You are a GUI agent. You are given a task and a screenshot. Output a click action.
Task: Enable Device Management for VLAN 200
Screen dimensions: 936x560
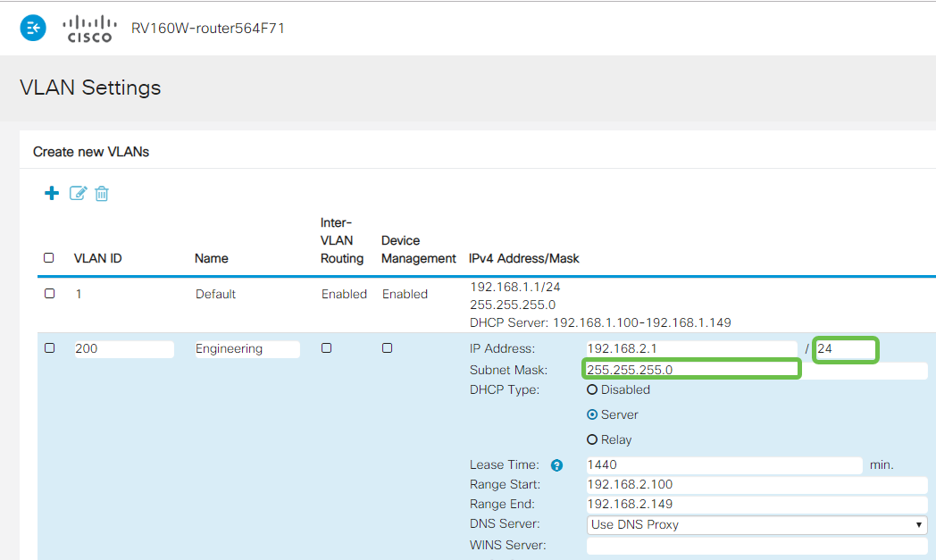pos(387,348)
